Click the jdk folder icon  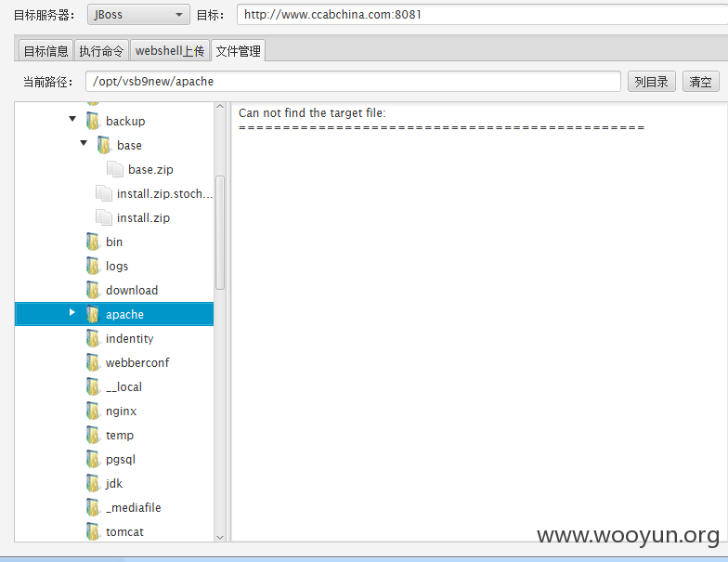[x=93, y=483]
